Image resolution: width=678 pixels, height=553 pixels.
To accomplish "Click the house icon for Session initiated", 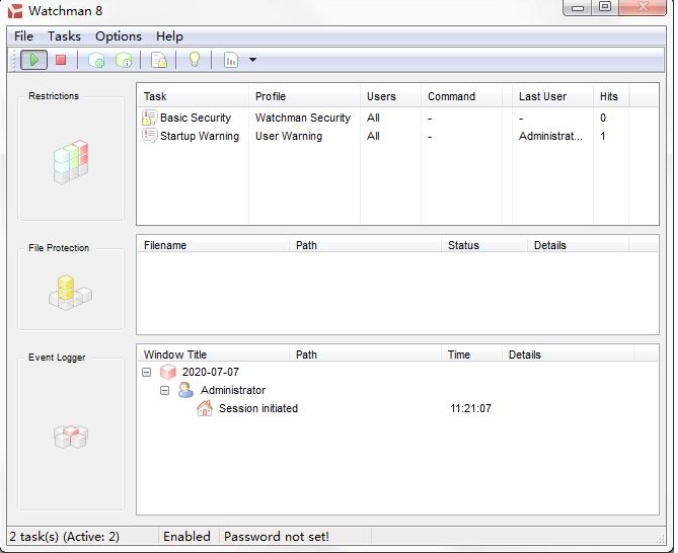I will (x=205, y=408).
